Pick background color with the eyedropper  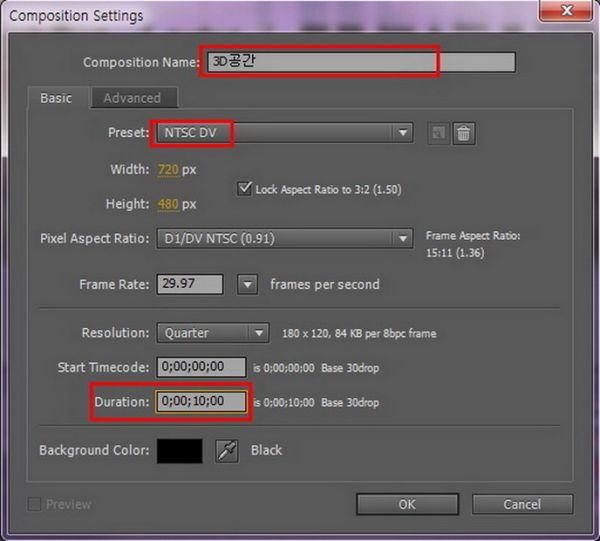[227, 451]
